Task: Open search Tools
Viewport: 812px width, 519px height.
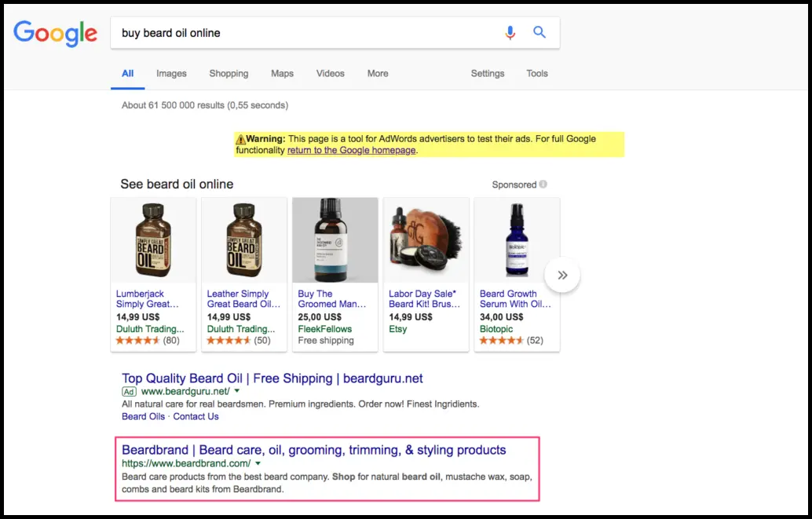Action: 537,74
